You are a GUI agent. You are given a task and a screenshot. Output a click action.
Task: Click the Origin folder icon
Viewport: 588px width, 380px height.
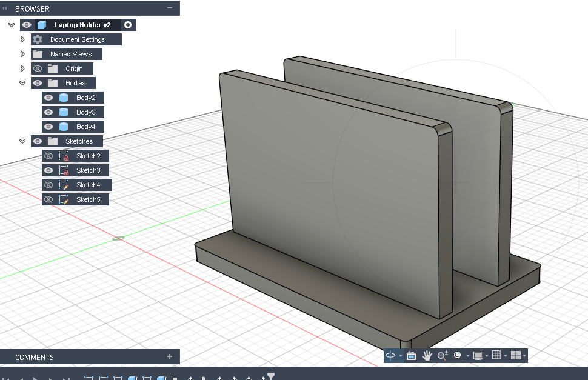(53, 68)
